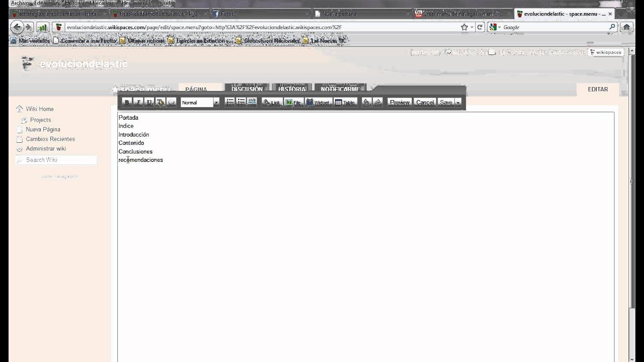Insert a bulleted list

click(x=241, y=102)
